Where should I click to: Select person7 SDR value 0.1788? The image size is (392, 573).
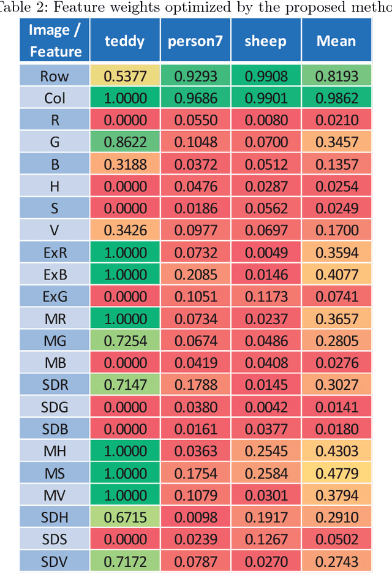[x=195, y=385]
